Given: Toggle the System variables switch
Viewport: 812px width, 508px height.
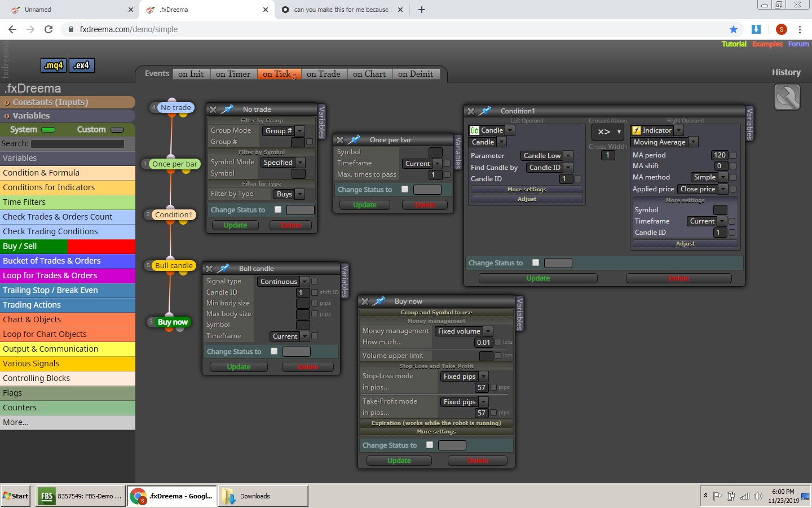Looking at the screenshot, I should tap(48, 130).
